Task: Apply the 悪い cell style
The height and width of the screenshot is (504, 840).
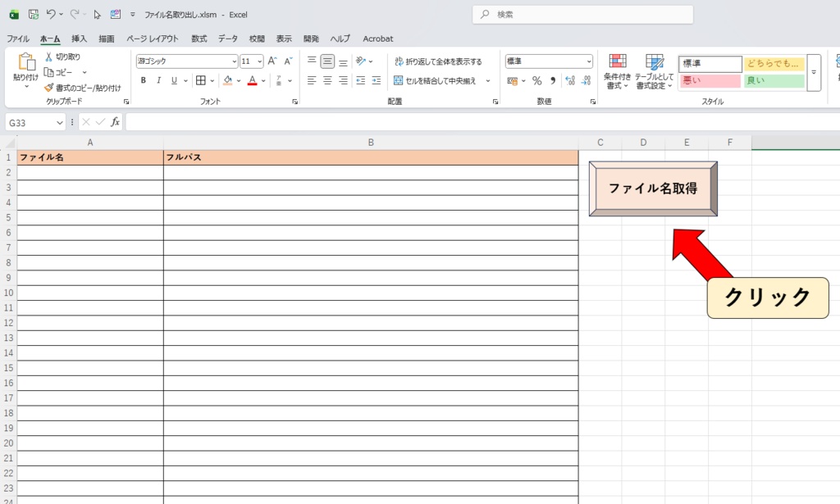Action: click(x=710, y=81)
